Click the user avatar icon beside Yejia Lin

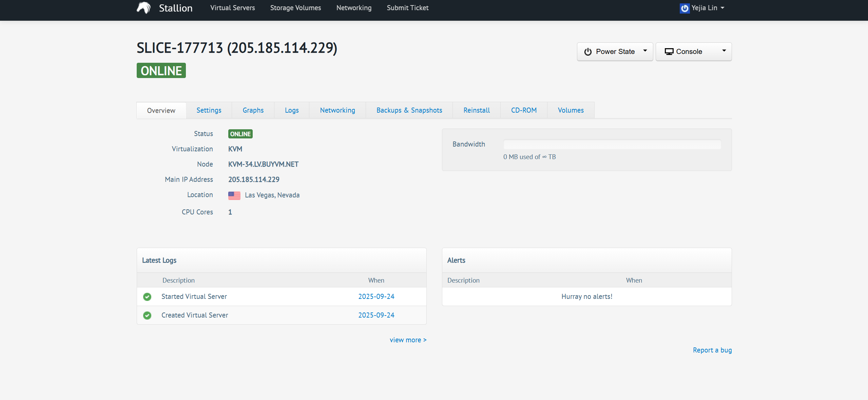coord(684,8)
